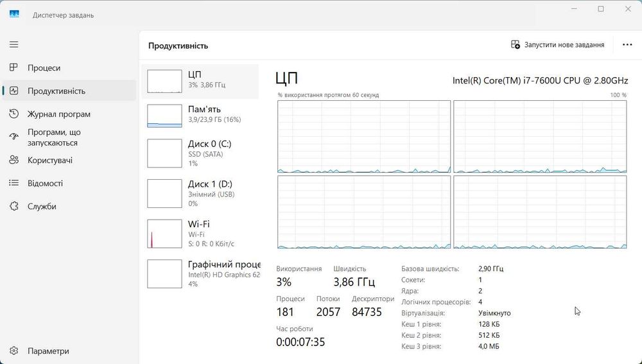Maximize the Task Manager window
This screenshot has height=364, width=642.
pyautogui.click(x=601, y=8)
